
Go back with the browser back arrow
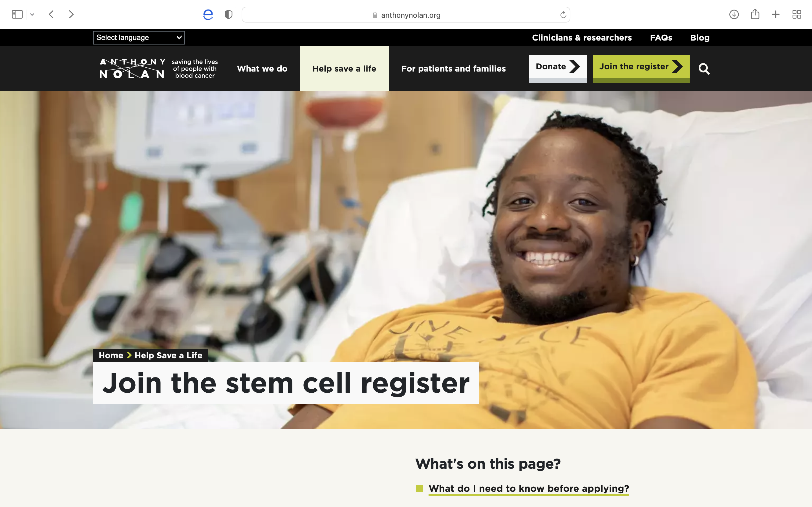tap(51, 14)
